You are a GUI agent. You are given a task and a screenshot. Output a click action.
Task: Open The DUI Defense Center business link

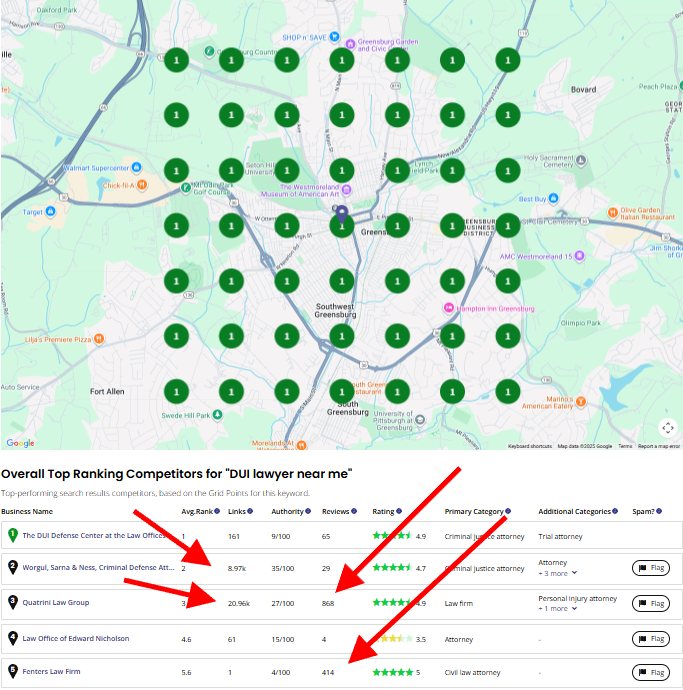[94, 536]
